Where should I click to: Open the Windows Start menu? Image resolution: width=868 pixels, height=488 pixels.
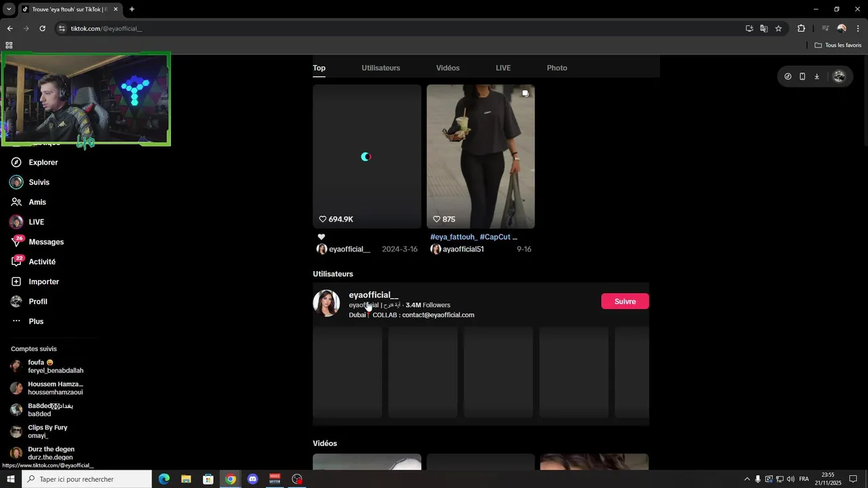pyautogui.click(x=10, y=479)
